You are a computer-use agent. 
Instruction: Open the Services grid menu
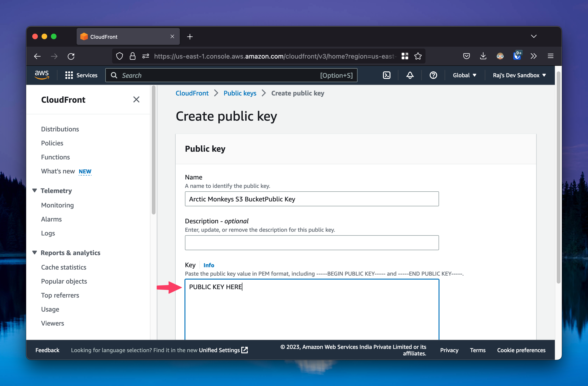pos(81,75)
